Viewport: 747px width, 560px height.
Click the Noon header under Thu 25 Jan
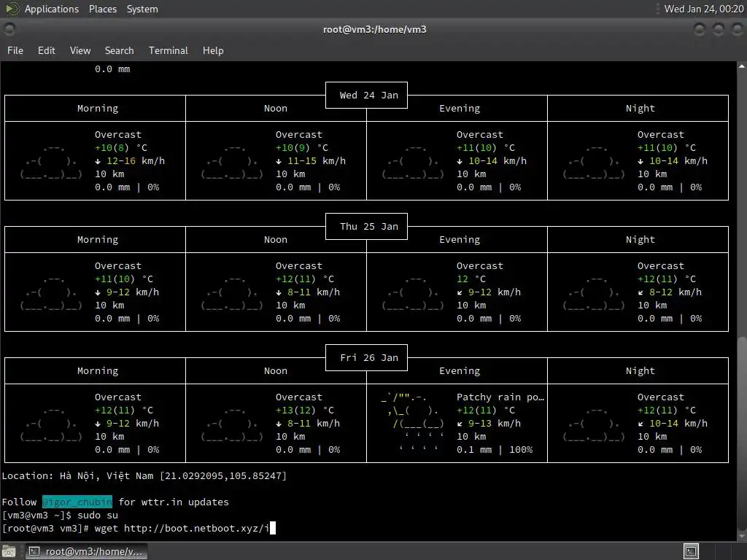pos(275,239)
